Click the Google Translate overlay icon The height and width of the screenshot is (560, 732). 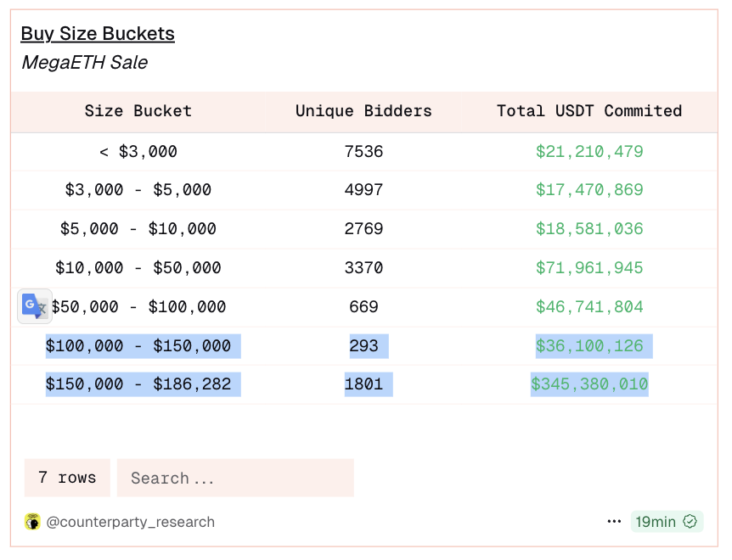tap(33, 305)
